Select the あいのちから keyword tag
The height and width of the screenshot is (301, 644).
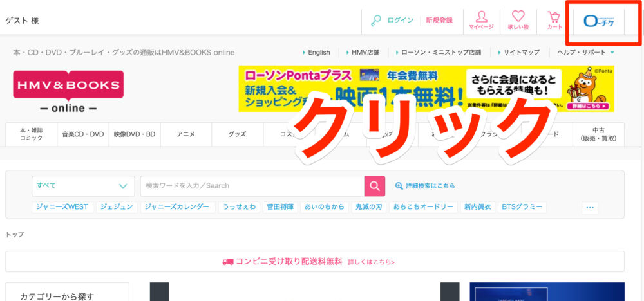325,207
